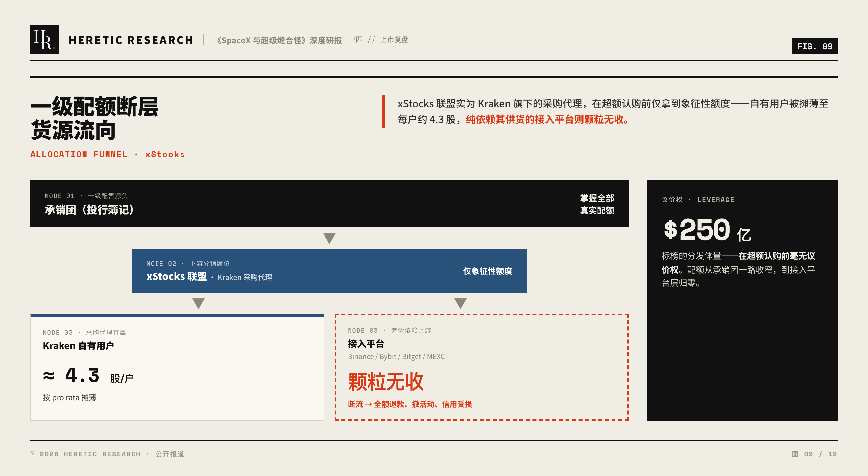Image resolution: width=868 pixels, height=476 pixels.
Task: Click the 议价权 · LEVERAGE label
Action: [x=698, y=200]
